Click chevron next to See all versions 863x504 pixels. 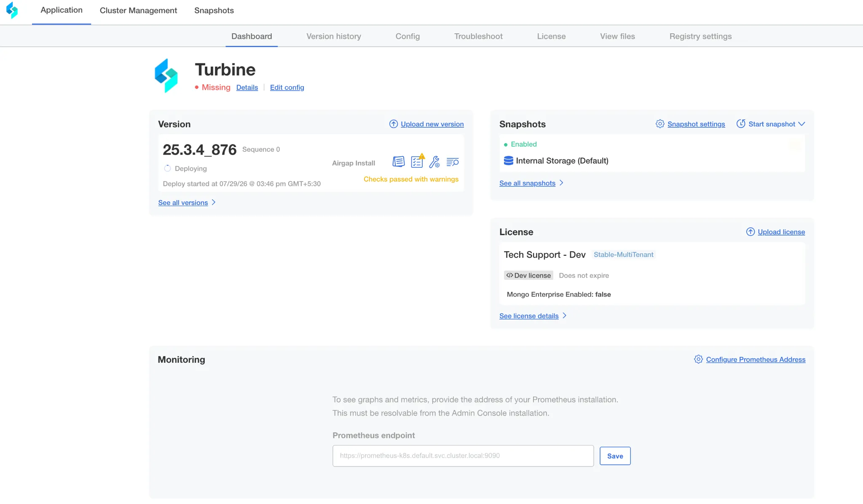pyautogui.click(x=214, y=202)
